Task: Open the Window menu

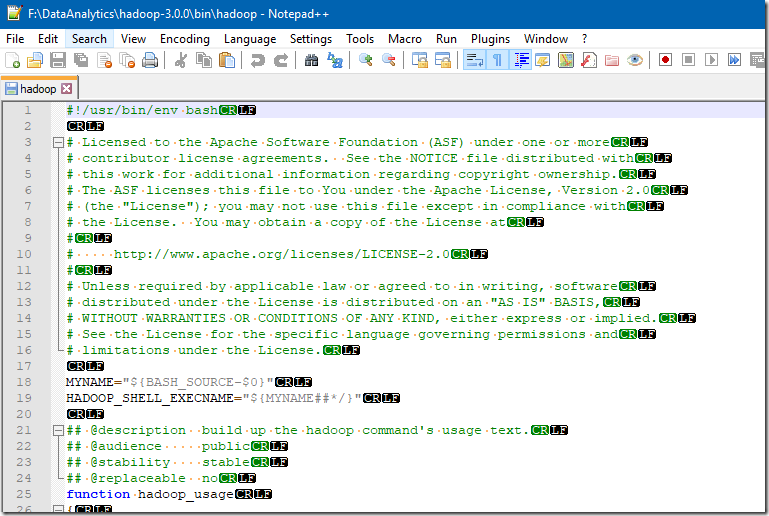Action: pos(546,39)
